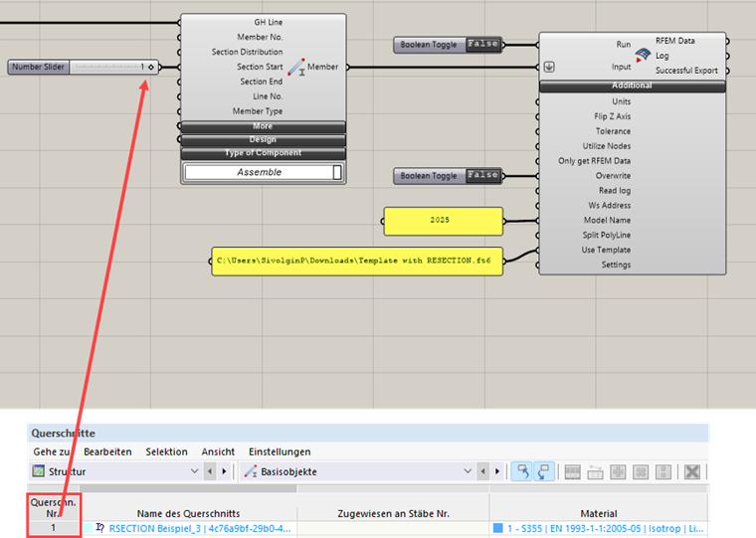Click the Number Slider label

pos(38,67)
